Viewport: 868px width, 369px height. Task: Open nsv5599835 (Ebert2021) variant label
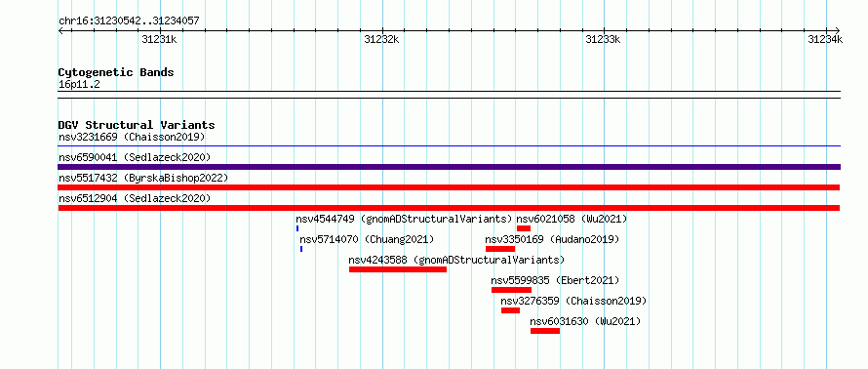[555, 280]
